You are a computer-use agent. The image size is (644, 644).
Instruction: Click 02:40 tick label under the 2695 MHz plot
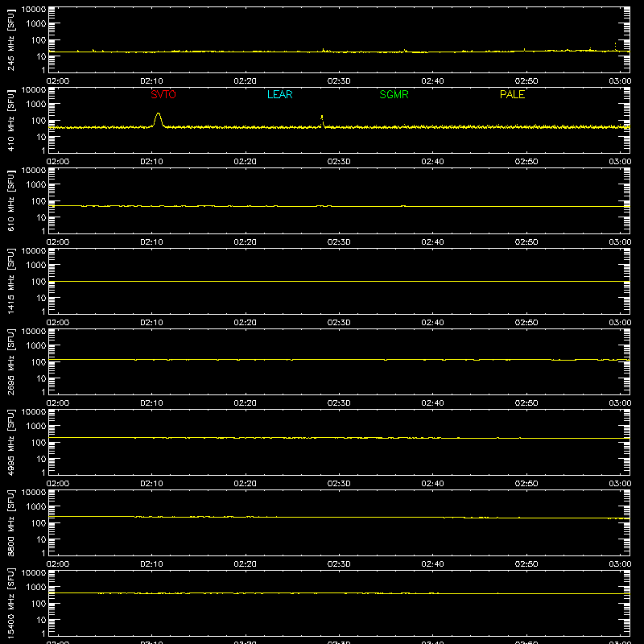432,403
